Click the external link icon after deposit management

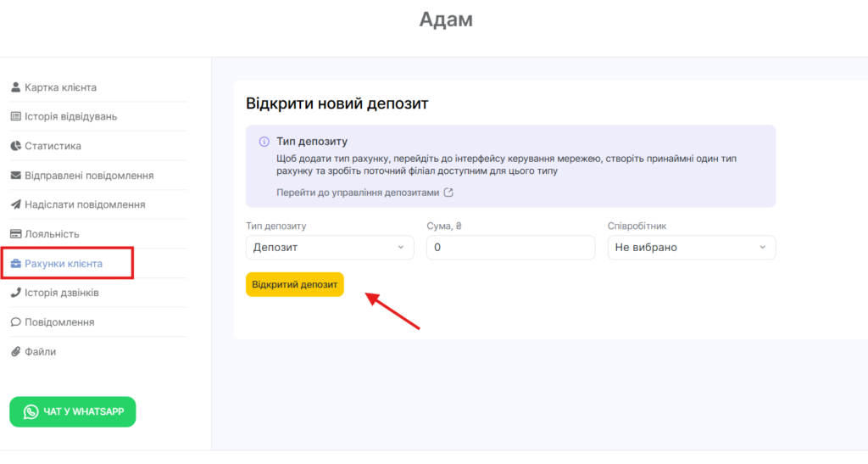[x=448, y=193]
